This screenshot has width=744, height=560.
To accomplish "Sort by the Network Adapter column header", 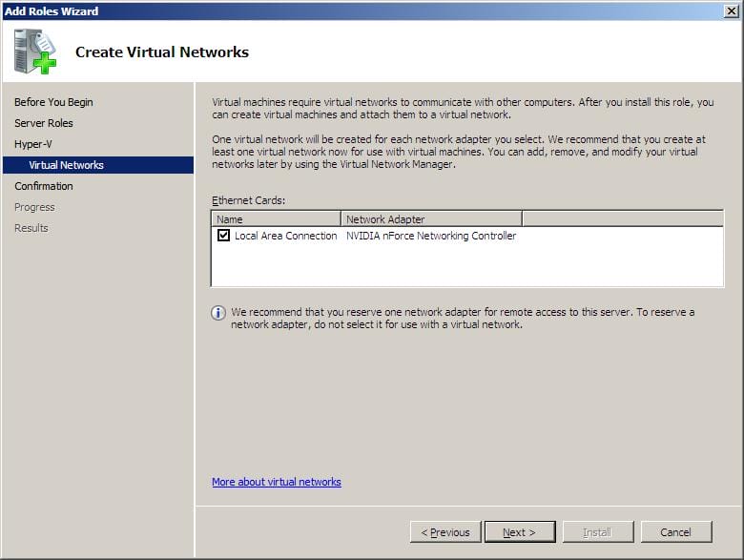I will [x=431, y=219].
